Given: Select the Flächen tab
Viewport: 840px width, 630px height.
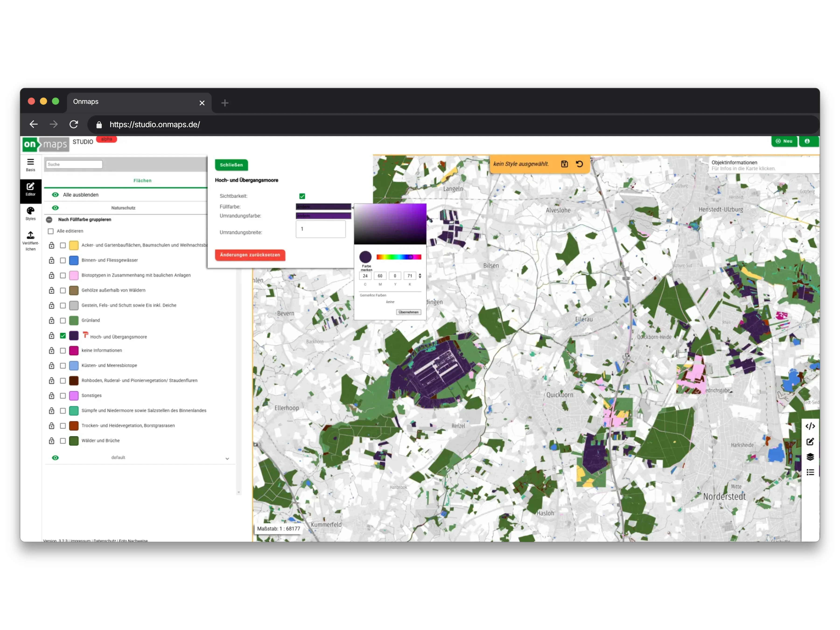Looking at the screenshot, I should 142,181.
